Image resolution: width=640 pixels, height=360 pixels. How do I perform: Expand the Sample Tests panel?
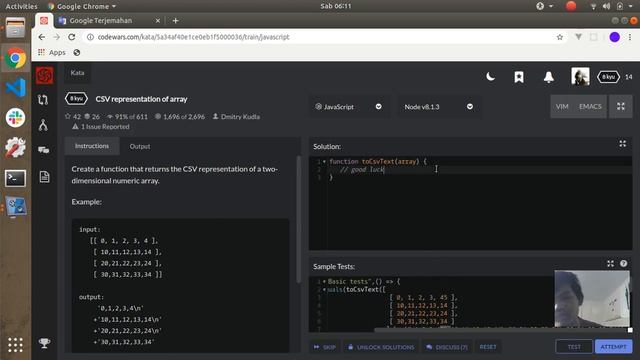[x=610, y=264]
